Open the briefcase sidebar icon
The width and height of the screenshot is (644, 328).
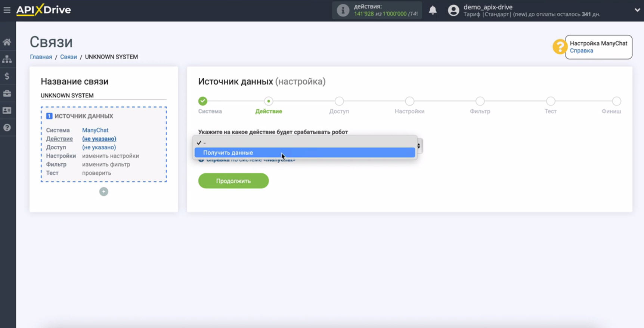pyautogui.click(x=7, y=93)
